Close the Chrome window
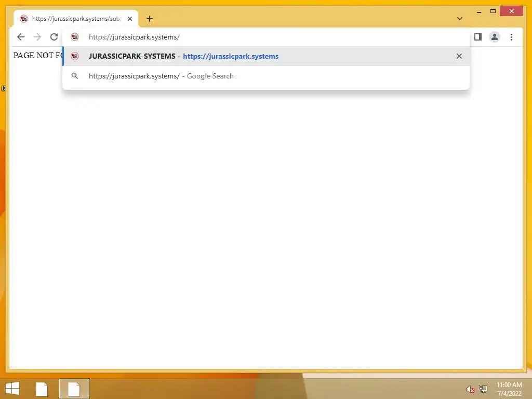 point(512,11)
